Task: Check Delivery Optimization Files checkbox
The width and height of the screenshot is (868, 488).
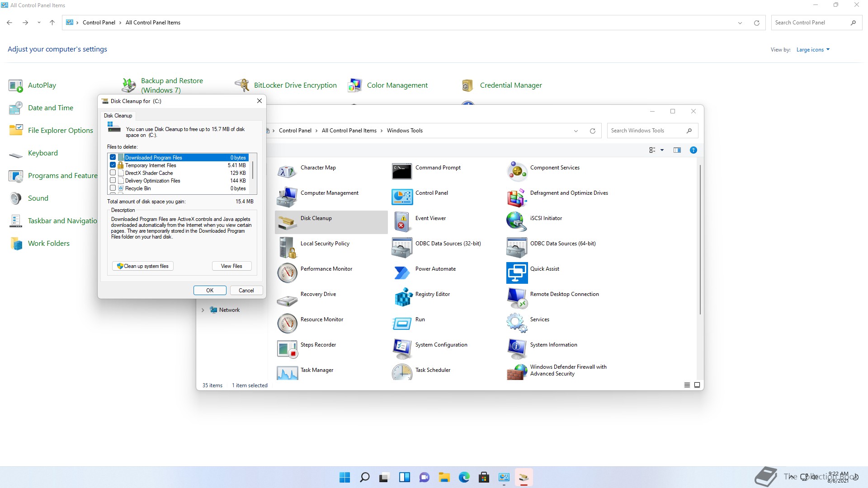Action: 113,180
